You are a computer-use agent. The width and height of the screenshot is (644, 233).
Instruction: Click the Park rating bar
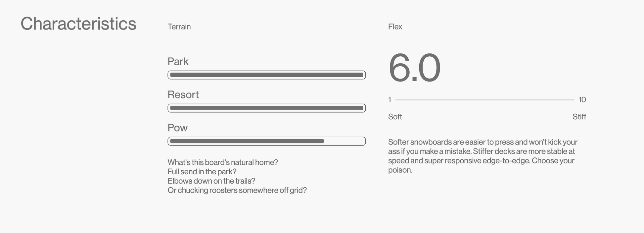[x=266, y=75]
